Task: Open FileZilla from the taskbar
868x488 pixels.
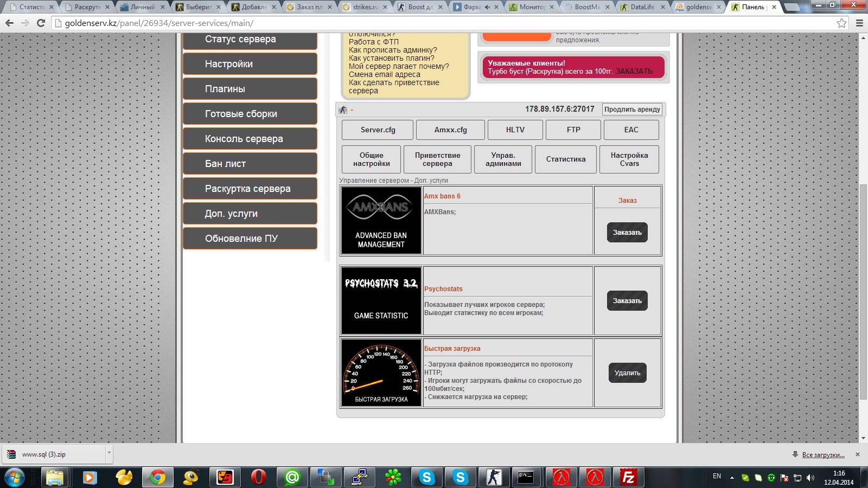Action: click(x=629, y=477)
